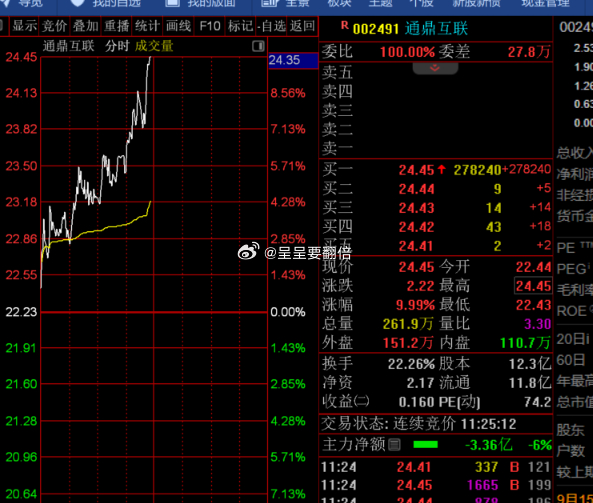Open the 统计 statistics tool

click(147, 26)
